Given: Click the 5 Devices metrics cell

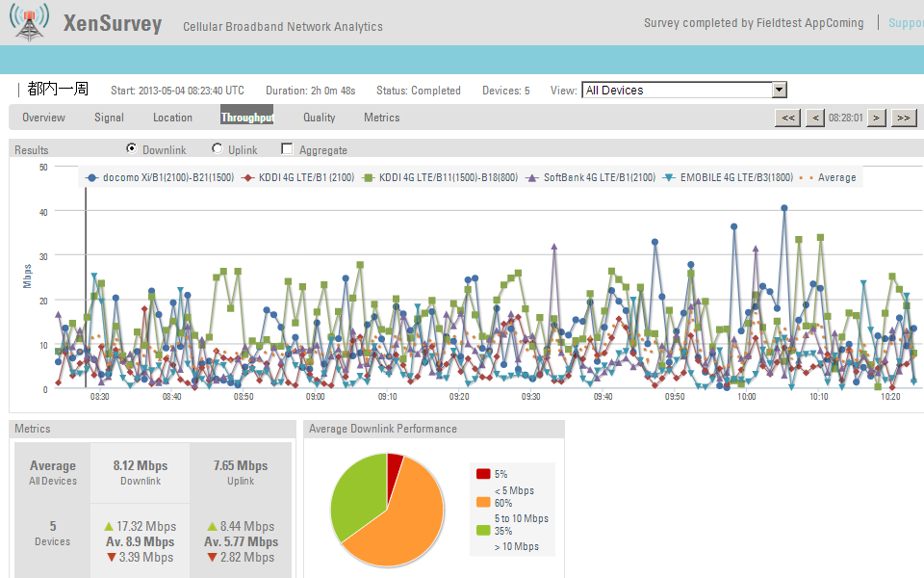Looking at the screenshot, I should point(52,533).
